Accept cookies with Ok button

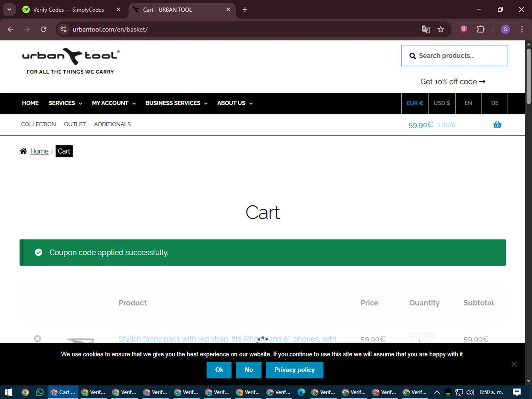(219, 370)
